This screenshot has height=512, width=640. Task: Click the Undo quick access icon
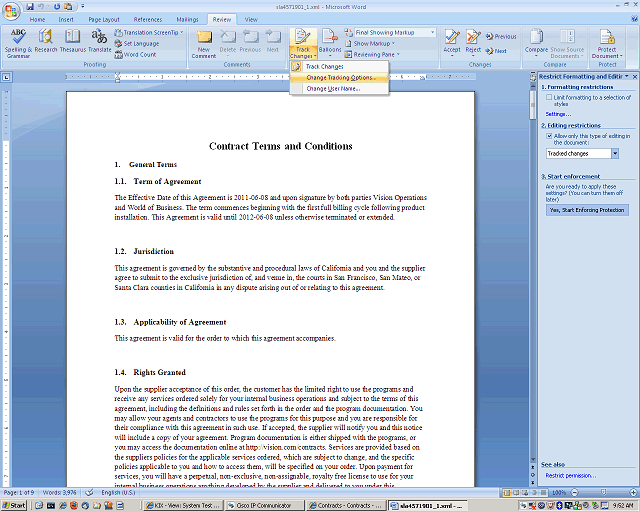(41, 7)
